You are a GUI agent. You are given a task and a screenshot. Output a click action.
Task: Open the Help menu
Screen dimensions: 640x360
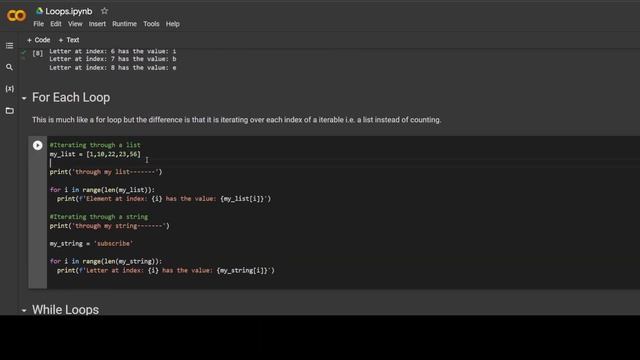click(x=173, y=24)
